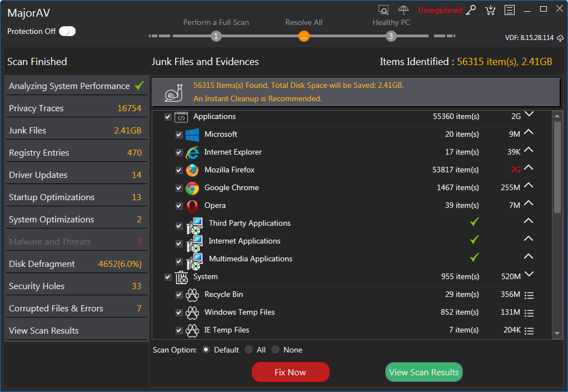
Task: Click the Mozilla Firefox logo icon
Action: (192, 170)
